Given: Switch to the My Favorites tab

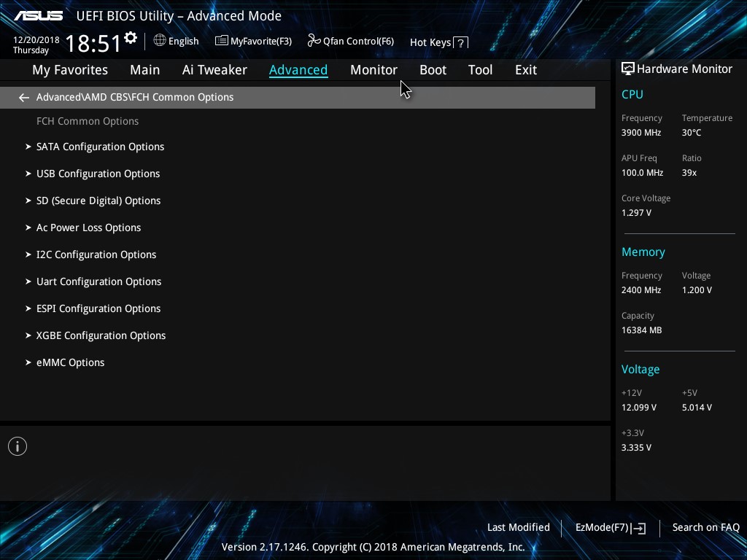Looking at the screenshot, I should click(x=70, y=70).
